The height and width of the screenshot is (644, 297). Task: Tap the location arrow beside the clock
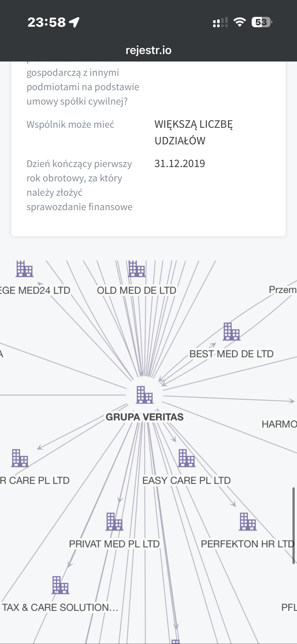click(75, 22)
